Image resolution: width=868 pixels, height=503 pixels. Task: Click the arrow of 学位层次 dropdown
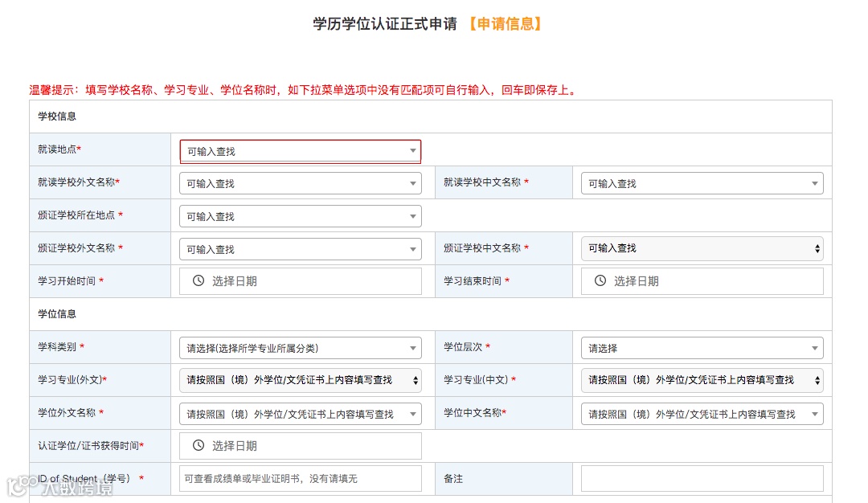point(815,348)
